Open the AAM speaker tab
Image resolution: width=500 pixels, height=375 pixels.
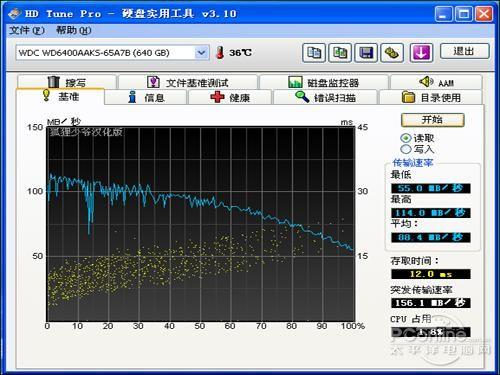click(436, 82)
